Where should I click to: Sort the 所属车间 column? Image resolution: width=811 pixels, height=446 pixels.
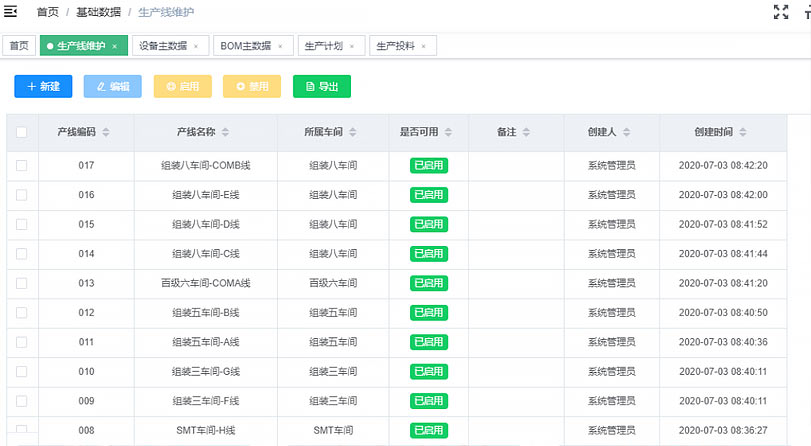pyautogui.click(x=353, y=132)
